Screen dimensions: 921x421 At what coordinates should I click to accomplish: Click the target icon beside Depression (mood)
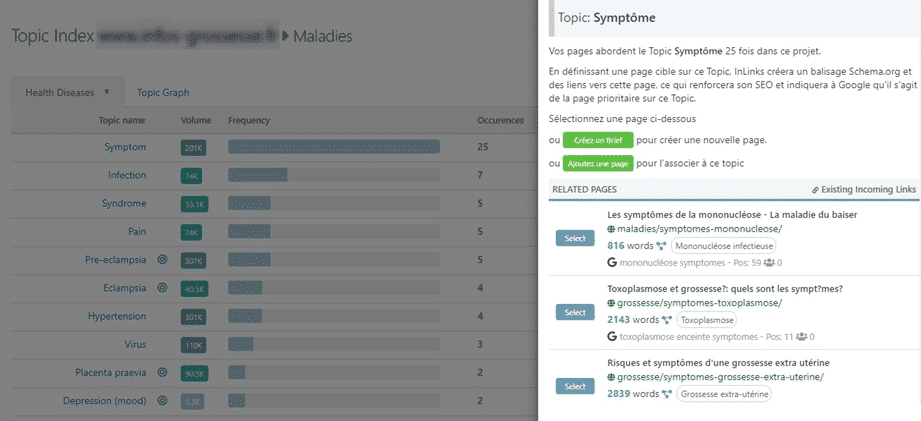click(x=162, y=400)
